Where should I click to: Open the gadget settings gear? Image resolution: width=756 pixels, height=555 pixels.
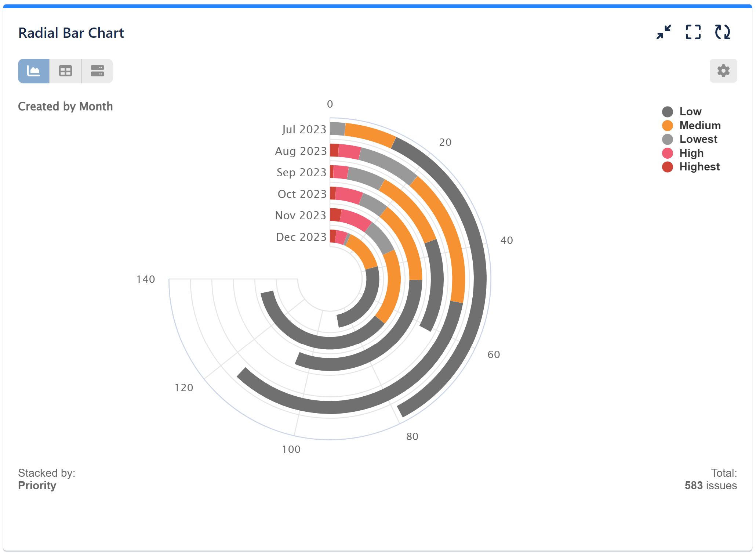click(x=723, y=71)
